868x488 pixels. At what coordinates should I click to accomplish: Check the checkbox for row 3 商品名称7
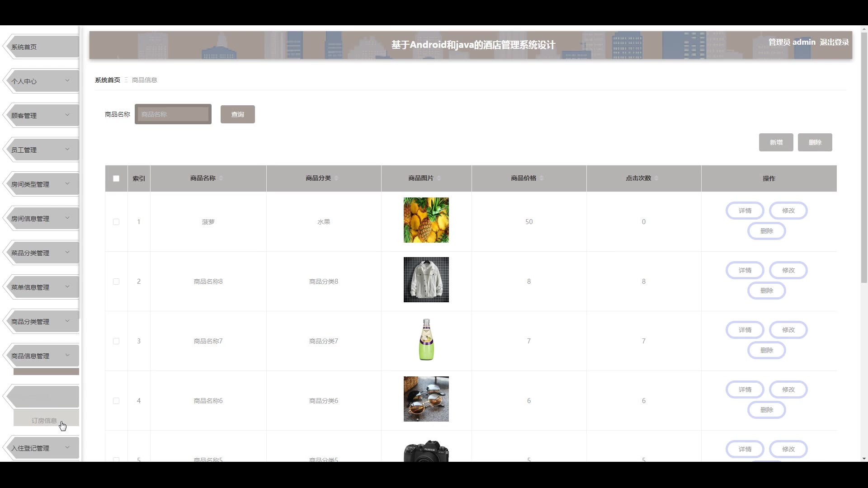(116, 341)
